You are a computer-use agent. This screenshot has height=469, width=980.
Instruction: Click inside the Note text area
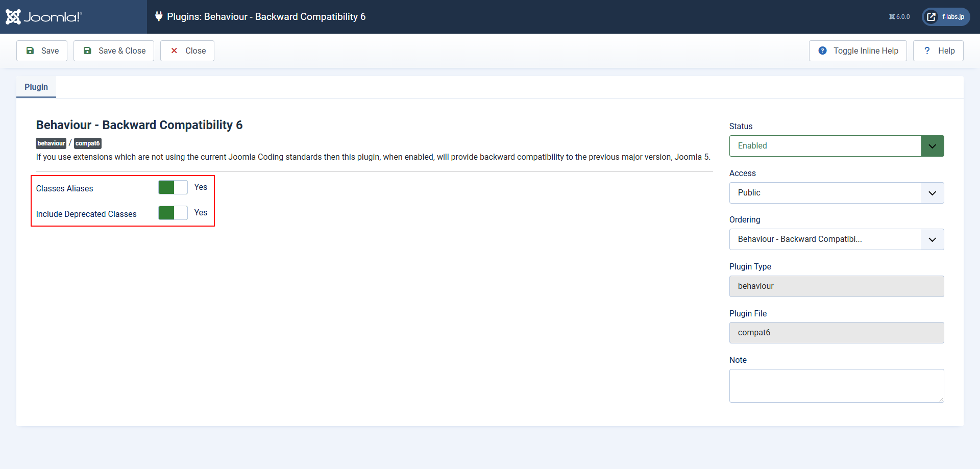point(836,386)
